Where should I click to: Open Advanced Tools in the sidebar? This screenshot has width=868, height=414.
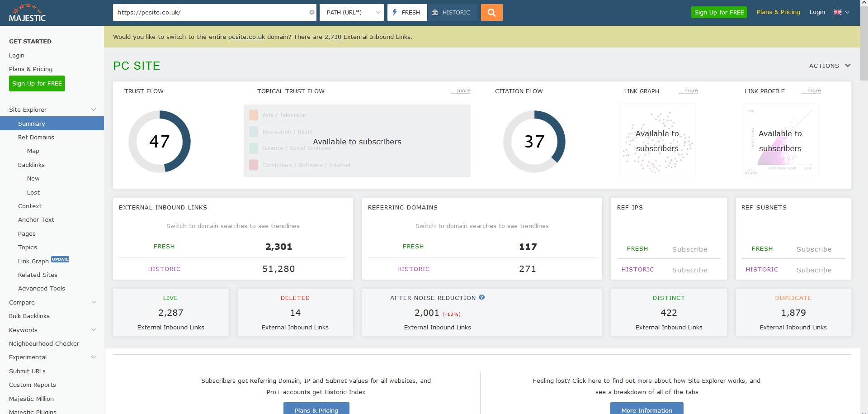42,288
